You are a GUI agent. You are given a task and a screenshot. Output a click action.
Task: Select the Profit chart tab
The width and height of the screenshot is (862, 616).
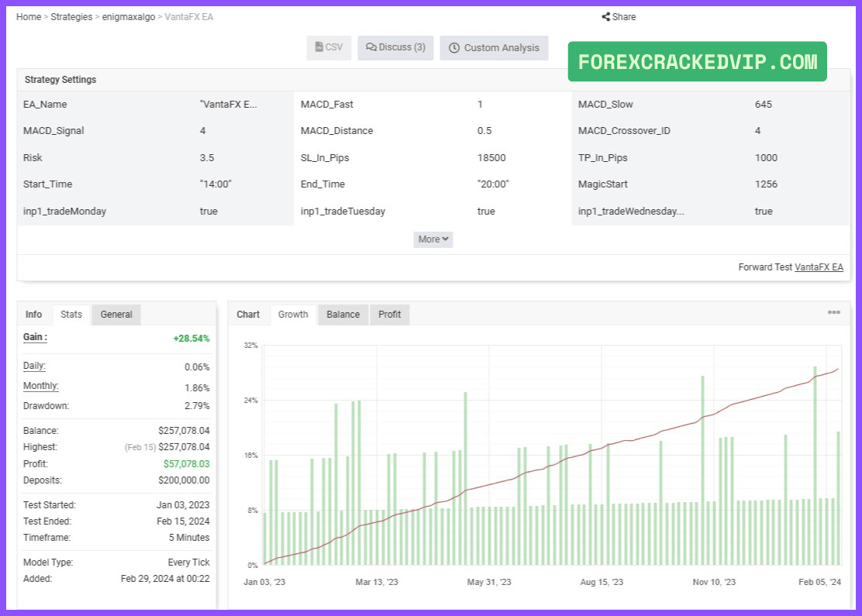(x=389, y=315)
